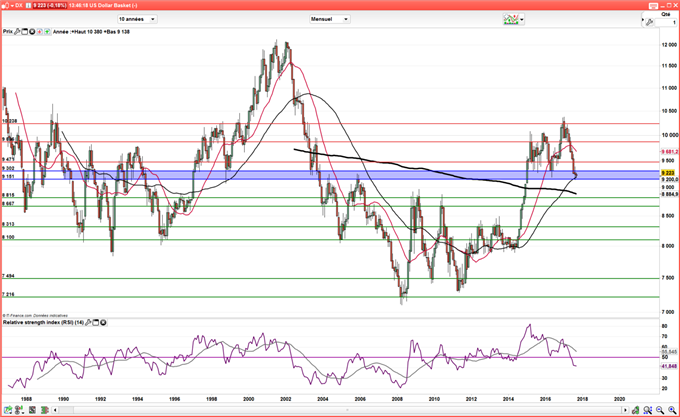Screen dimensions: 680x417
Task: Open the title bar dropdown arrow before DX
Action: (x=12, y=5)
